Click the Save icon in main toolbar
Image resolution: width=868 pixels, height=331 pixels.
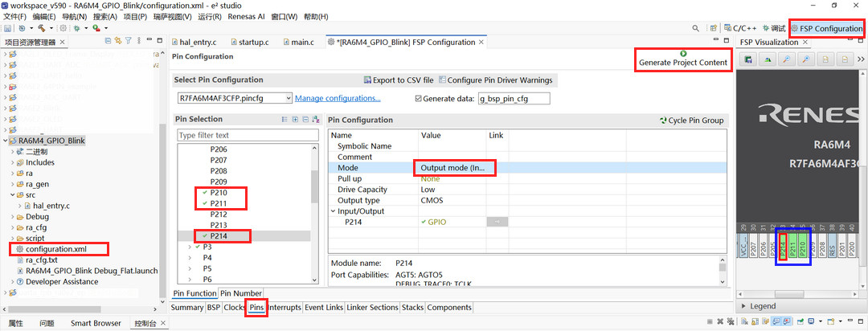point(7,27)
